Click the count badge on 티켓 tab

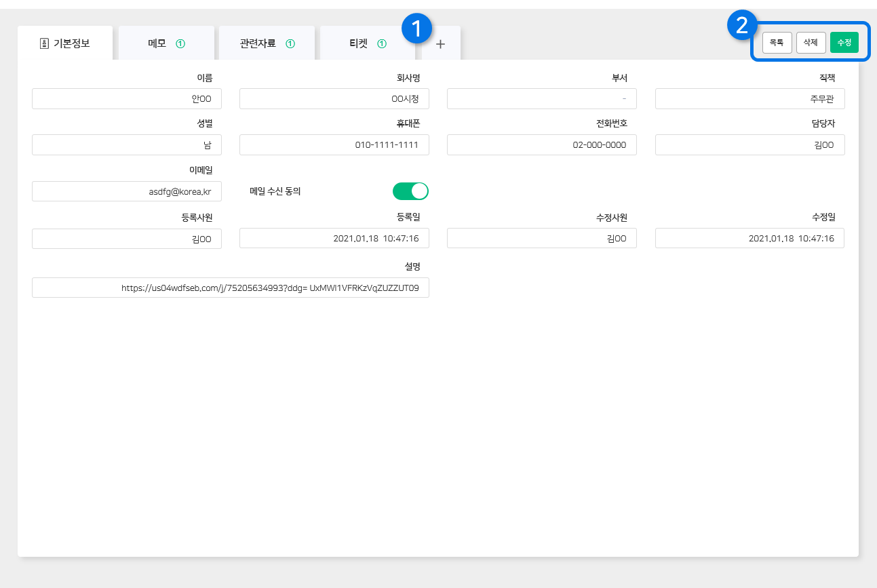[x=382, y=43]
